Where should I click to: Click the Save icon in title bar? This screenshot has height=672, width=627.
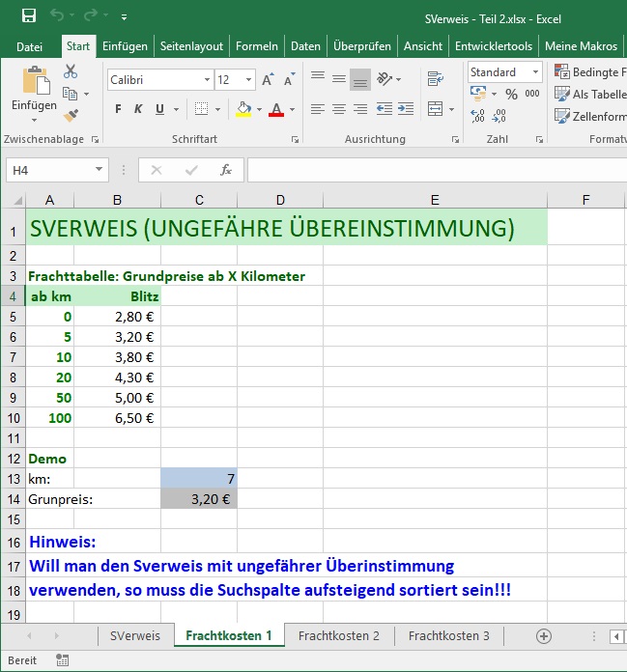pos(29,16)
